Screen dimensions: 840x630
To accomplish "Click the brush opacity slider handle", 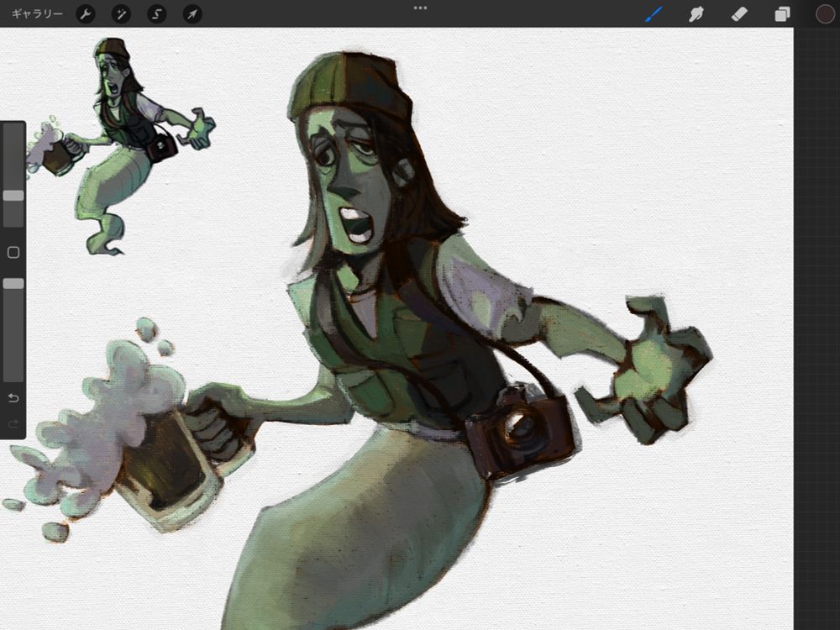I will [x=13, y=283].
